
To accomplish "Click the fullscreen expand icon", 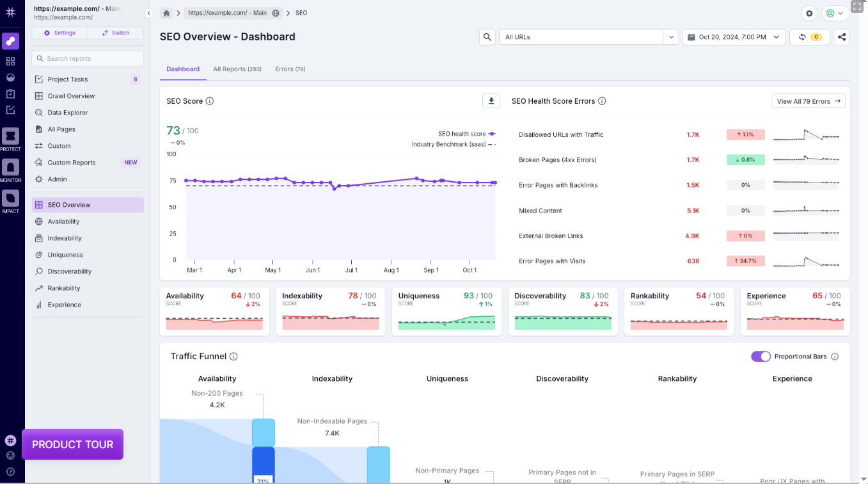I will click(858, 6).
